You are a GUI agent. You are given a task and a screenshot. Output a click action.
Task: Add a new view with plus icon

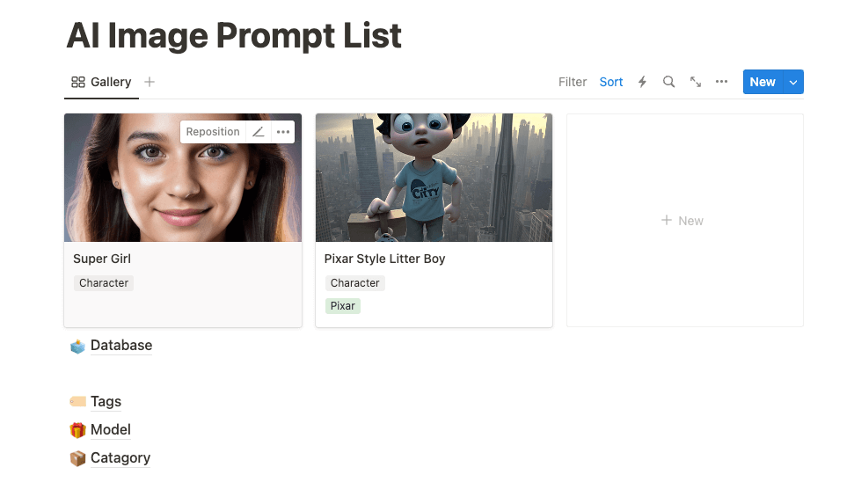pos(150,82)
